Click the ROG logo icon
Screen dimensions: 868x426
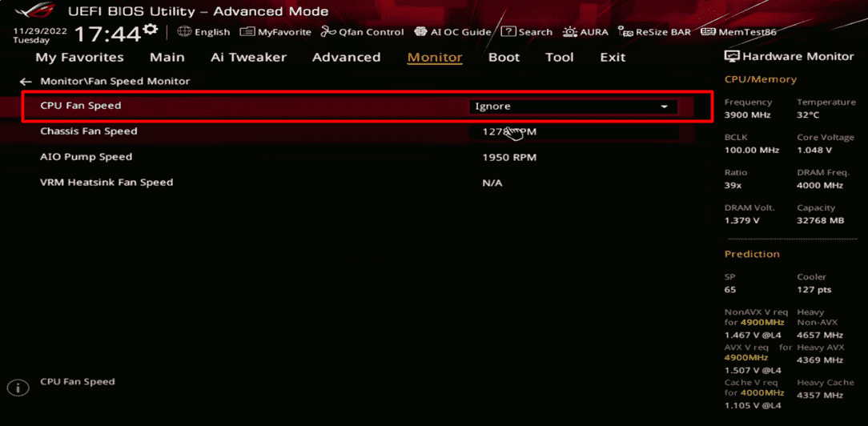[34, 10]
